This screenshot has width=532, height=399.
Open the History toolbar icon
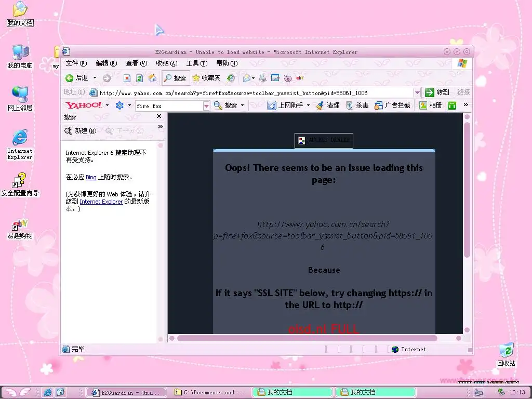click(x=231, y=78)
